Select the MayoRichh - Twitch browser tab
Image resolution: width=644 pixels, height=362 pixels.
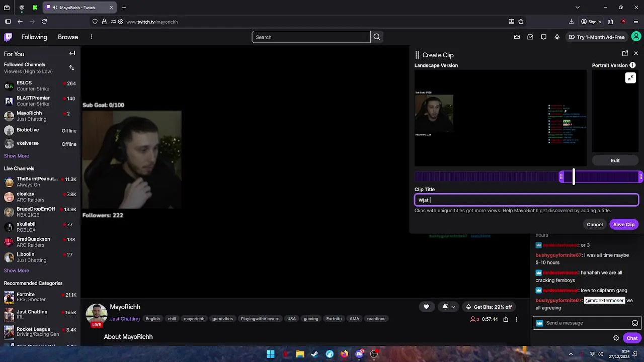coord(79,8)
